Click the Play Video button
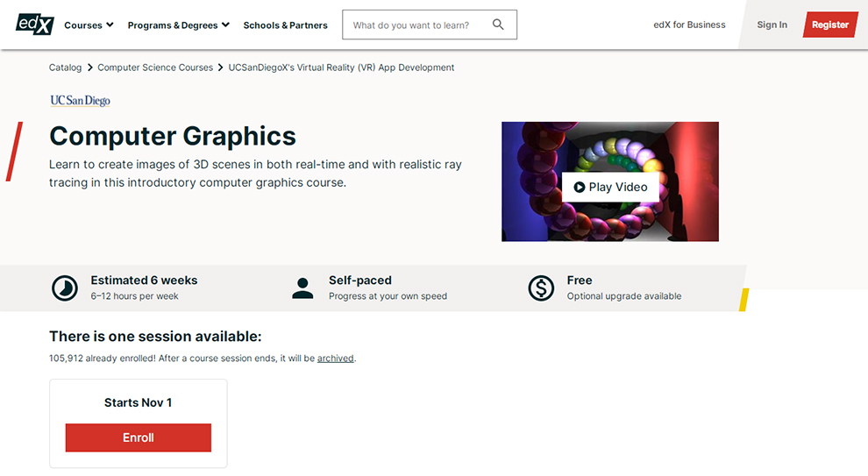This screenshot has height=476, width=868. click(x=610, y=187)
